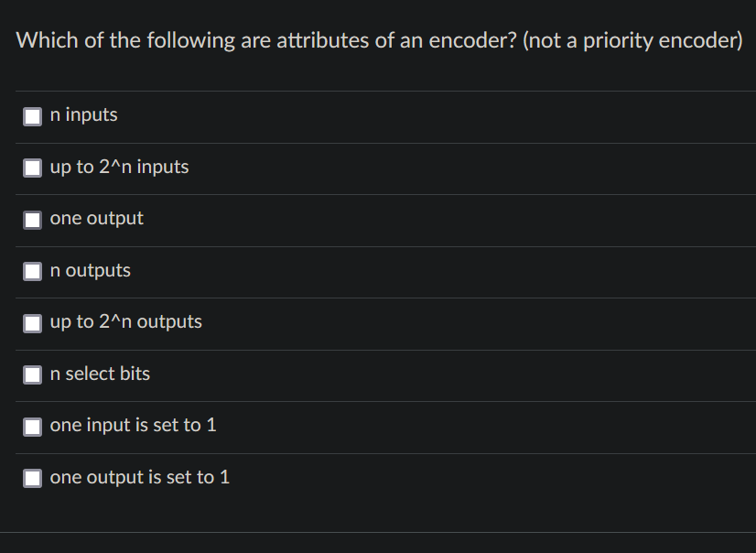Toggle the "one output" option off

coord(33,219)
